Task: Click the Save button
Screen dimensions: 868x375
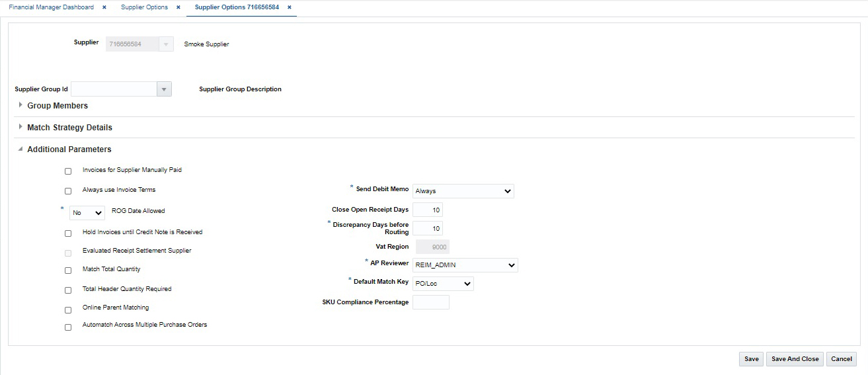Action: pyautogui.click(x=751, y=359)
